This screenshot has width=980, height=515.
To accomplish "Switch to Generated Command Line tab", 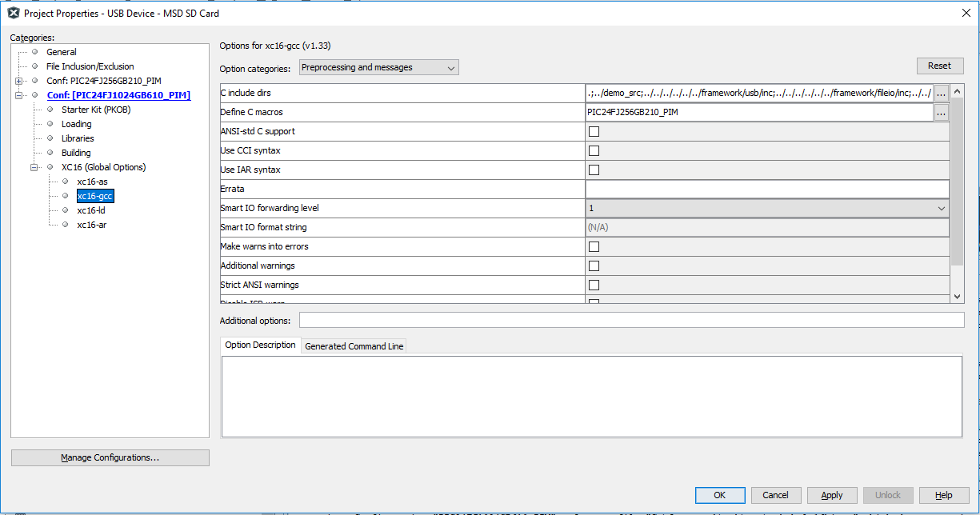I will pos(354,346).
